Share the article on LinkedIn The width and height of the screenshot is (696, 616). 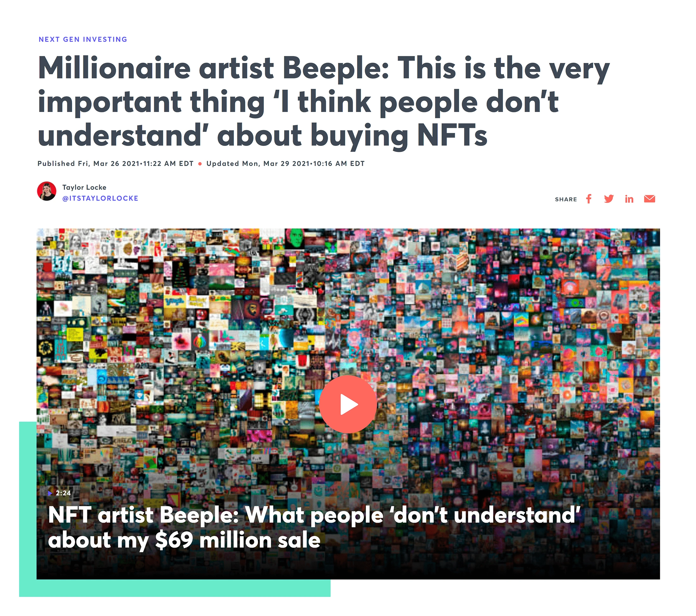(x=629, y=199)
